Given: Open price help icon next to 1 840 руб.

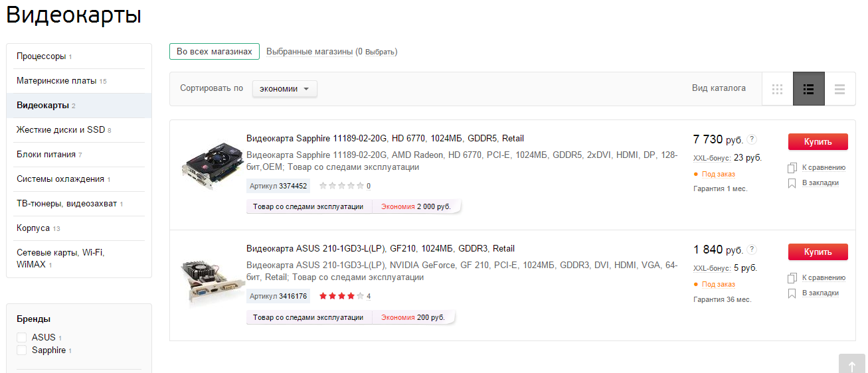Looking at the screenshot, I should coord(752,250).
